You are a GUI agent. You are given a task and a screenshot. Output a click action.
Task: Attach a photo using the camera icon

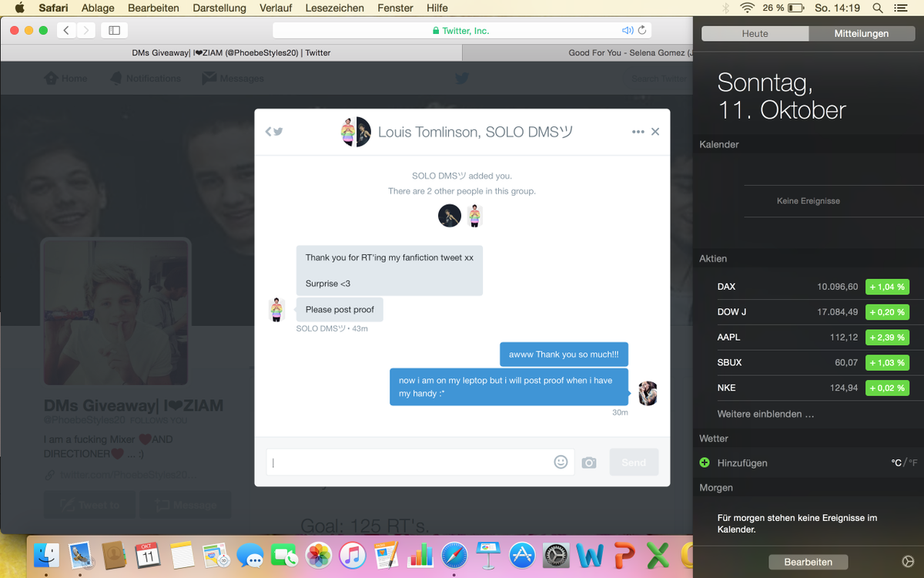[589, 462]
